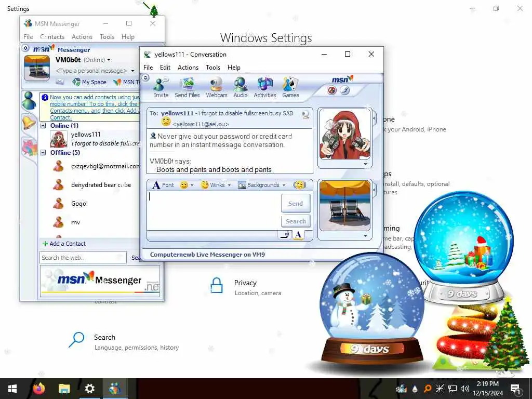Open Actions menu in conversation window
This screenshot has width=532, height=399.
188,68
